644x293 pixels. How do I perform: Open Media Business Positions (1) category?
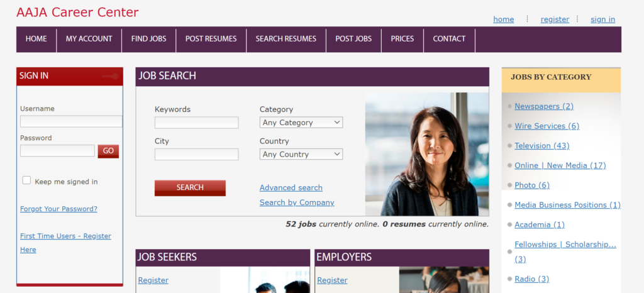click(x=568, y=205)
